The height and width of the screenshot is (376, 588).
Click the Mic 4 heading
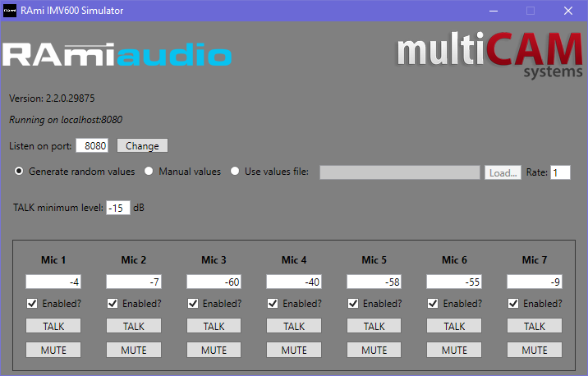[x=294, y=259]
